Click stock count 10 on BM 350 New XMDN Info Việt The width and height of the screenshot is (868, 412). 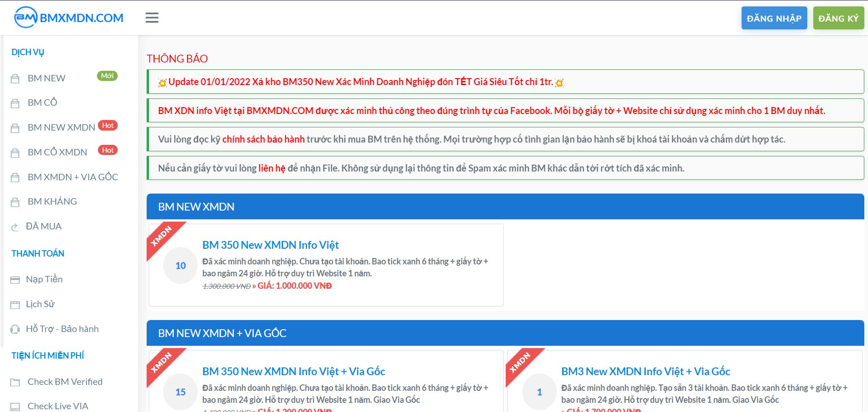181,266
